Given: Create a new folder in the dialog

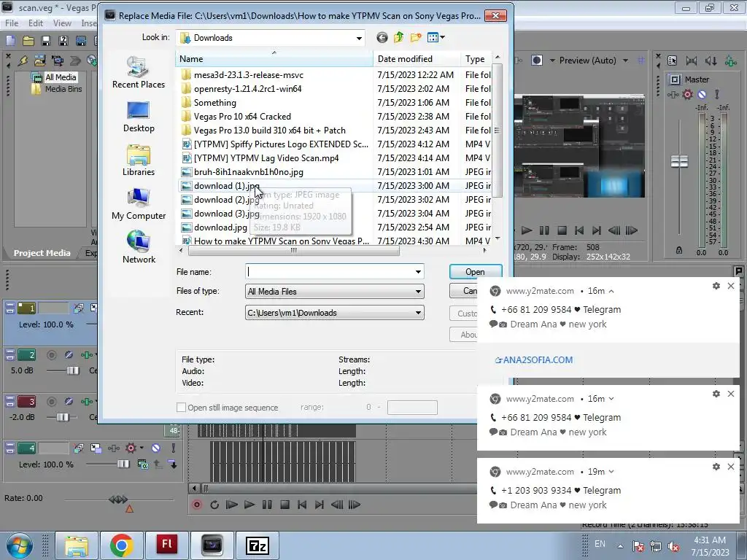Looking at the screenshot, I should [x=416, y=38].
